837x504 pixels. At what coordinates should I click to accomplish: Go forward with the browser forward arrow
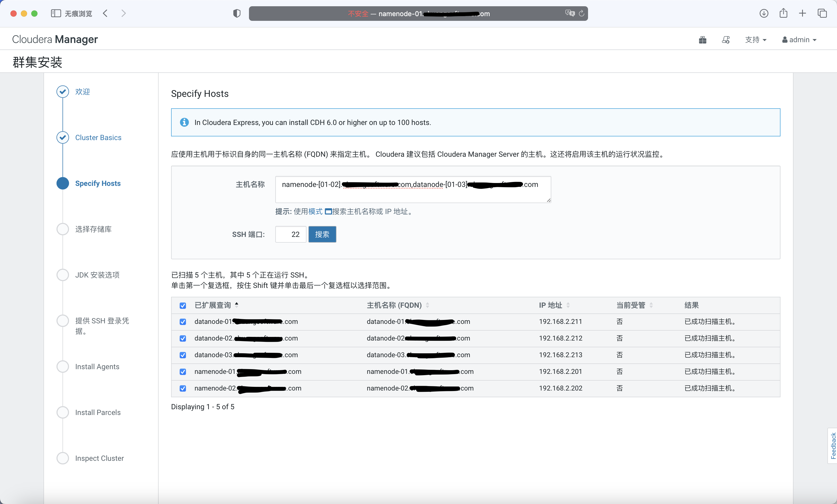pyautogui.click(x=124, y=13)
